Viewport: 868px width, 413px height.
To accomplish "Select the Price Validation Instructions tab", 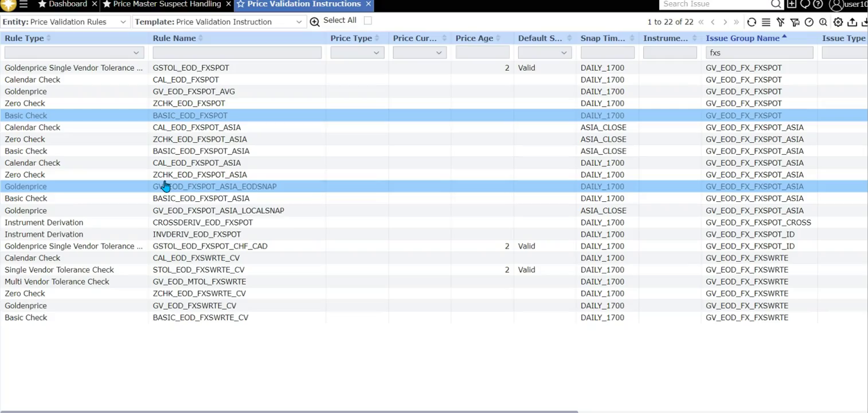I will pyautogui.click(x=304, y=4).
